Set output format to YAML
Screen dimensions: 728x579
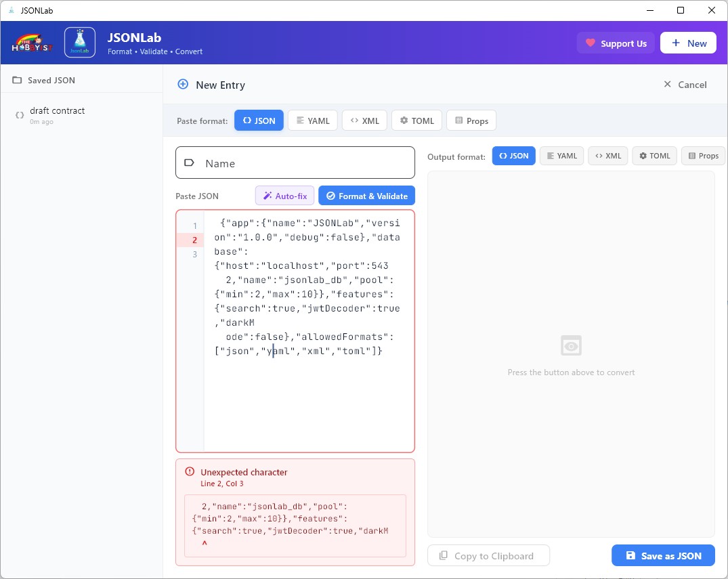[561, 156]
